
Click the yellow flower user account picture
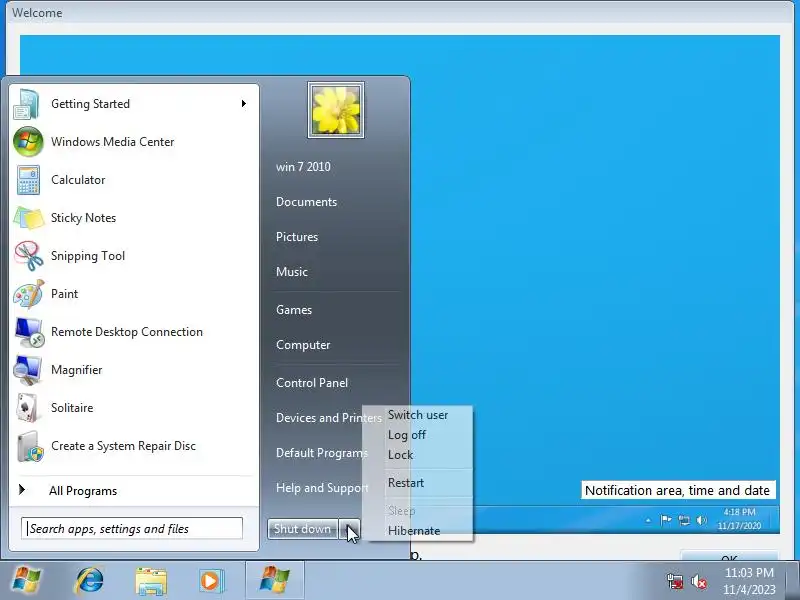pos(336,110)
